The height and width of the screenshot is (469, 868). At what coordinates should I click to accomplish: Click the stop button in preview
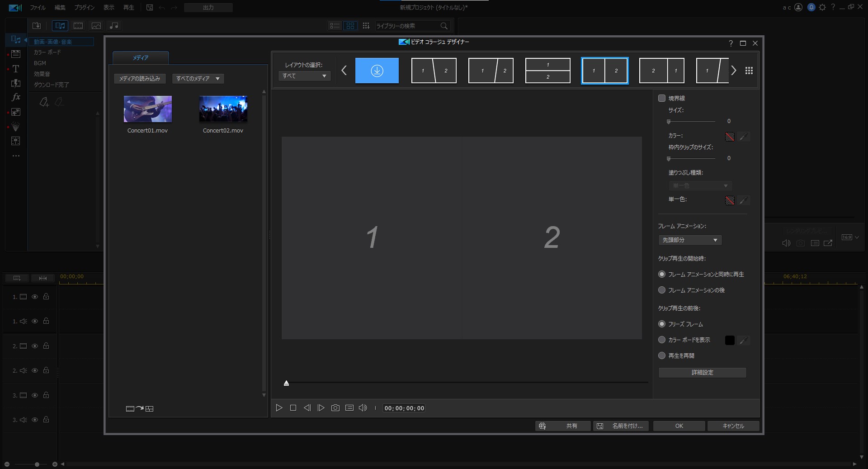[x=293, y=408]
